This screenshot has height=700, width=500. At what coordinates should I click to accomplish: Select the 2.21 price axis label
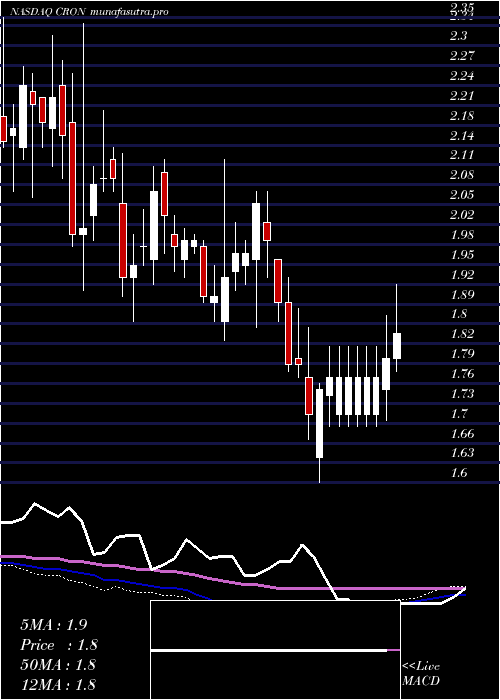tap(462, 96)
